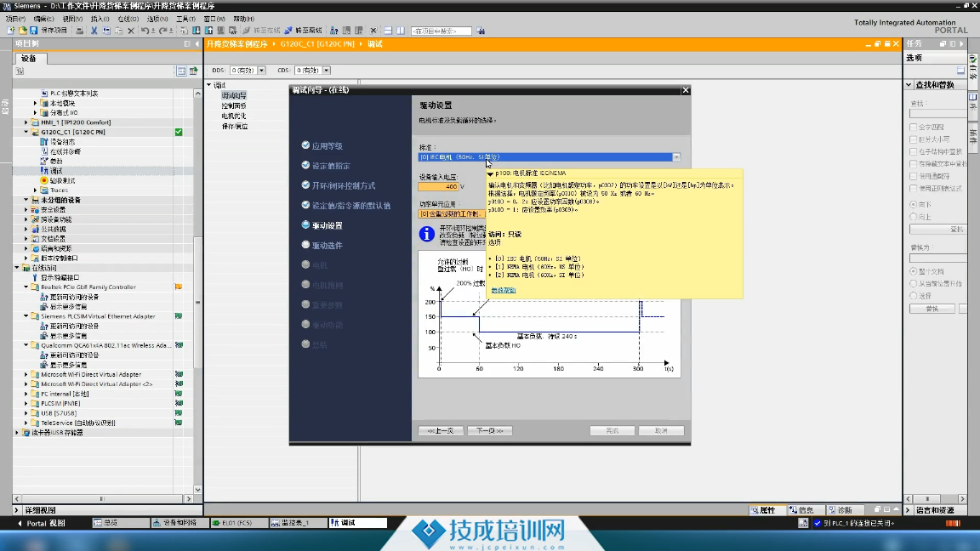Click the 设定值指定 step in wizard
Image resolution: width=980 pixels, height=551 pixels.
[331, 166]
